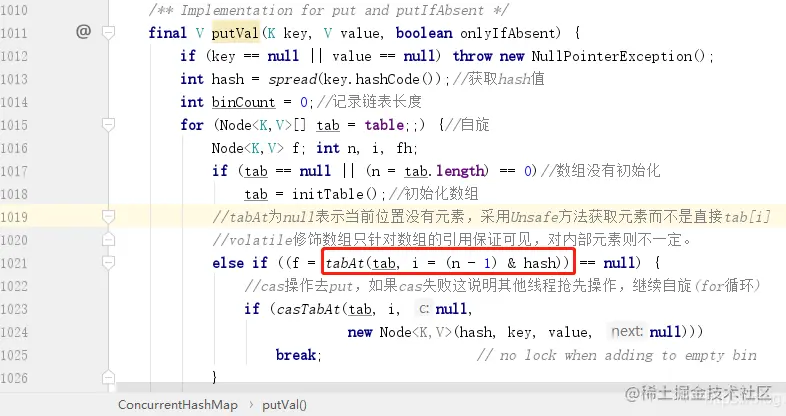This screenshot has width=786, height=416.
Task: Click the putVal method name
Action: coord(235,33)
